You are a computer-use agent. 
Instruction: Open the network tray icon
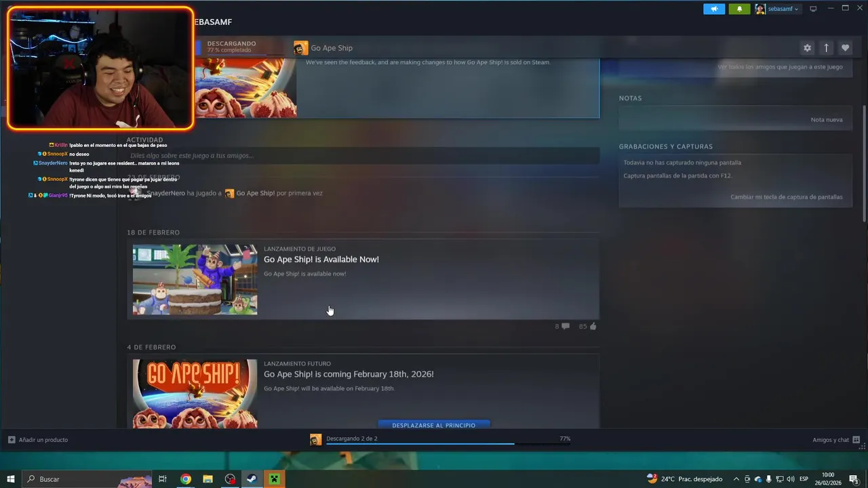pyautogui.click(x=779, y=479)
